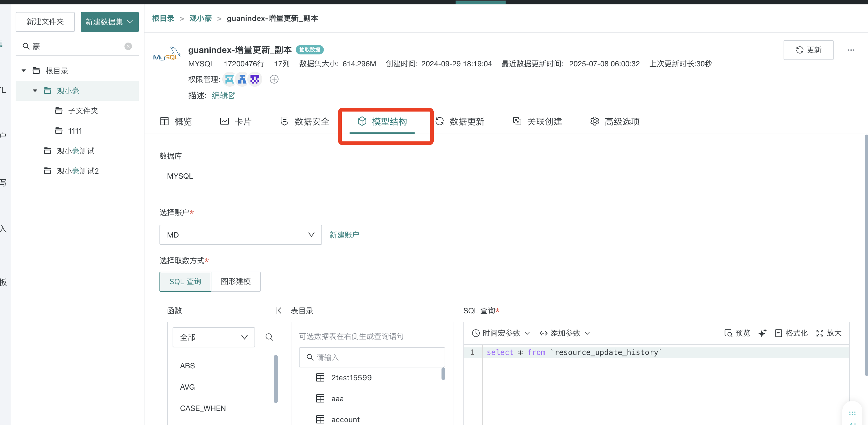The image size is (868, 425).
Task: Open the MD account dropdown
Action: [240, 235]
